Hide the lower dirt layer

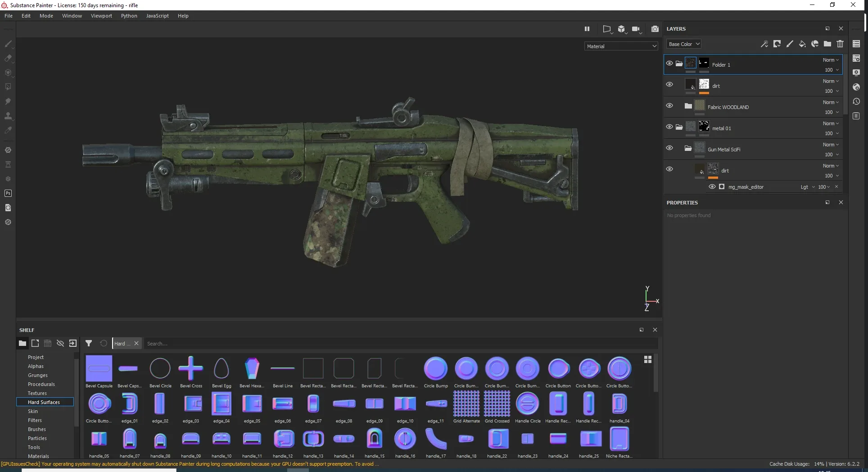669,169
